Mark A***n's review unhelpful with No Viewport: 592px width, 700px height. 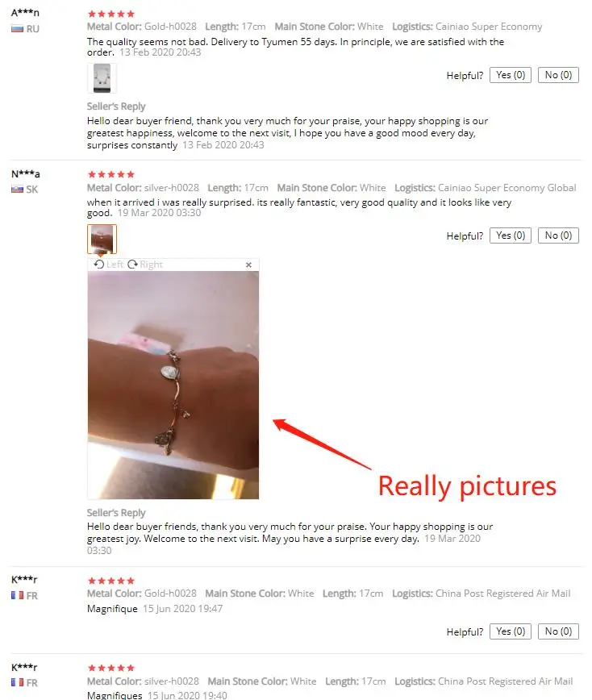(558, 75)
